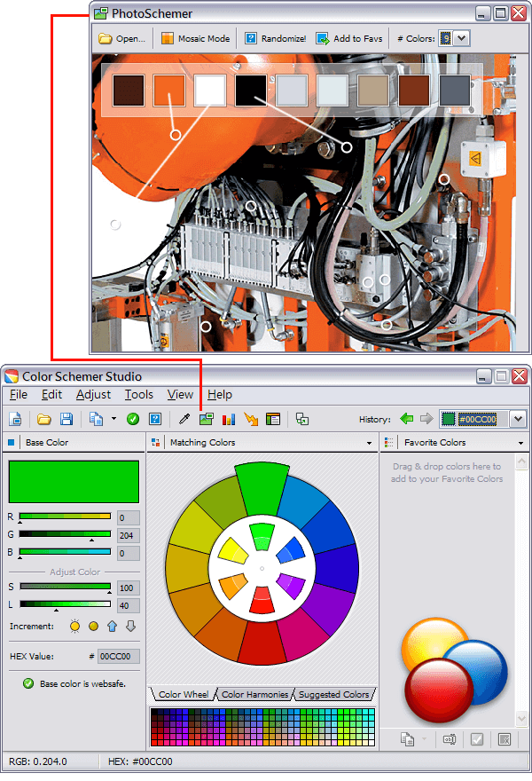Click the copy color value icon

pos(96,419)
